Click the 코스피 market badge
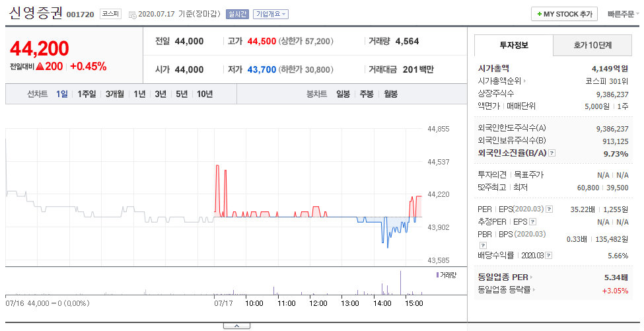 (x=110, y=14)
